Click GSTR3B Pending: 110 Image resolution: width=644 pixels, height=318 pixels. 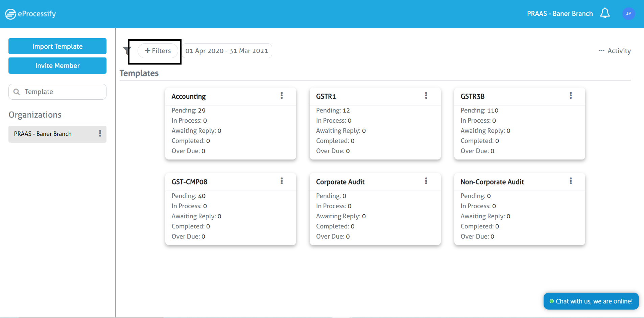tap(479, 111)
